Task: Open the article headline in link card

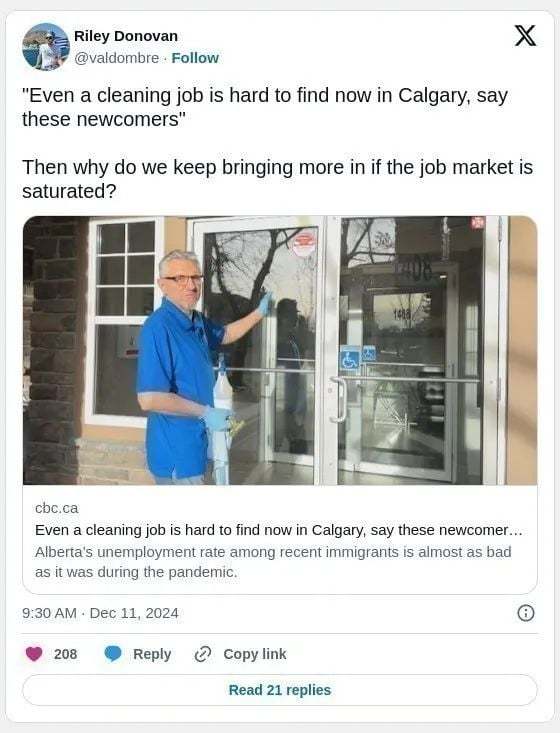Action: pyautogui.click(x=279, y=530)
